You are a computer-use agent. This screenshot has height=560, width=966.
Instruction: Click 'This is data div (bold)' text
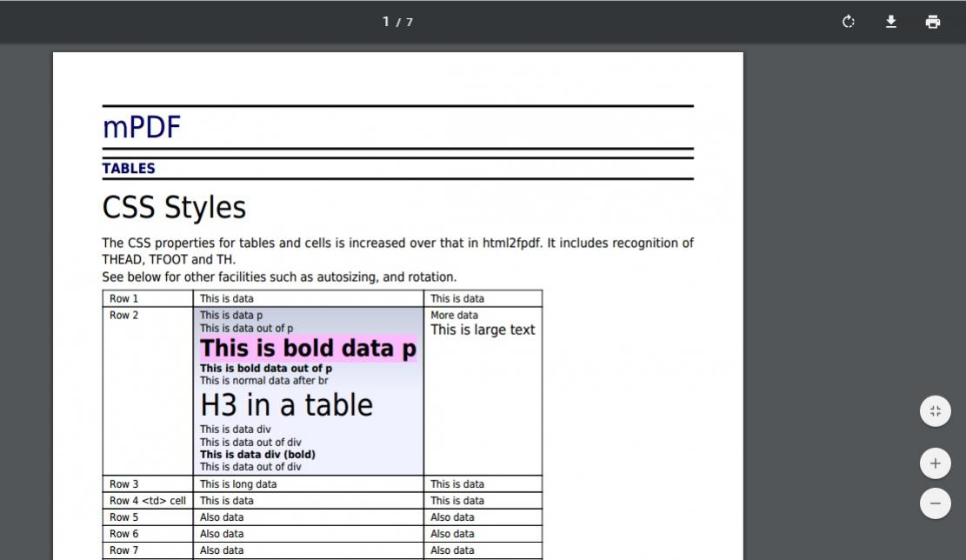[257, 455]
